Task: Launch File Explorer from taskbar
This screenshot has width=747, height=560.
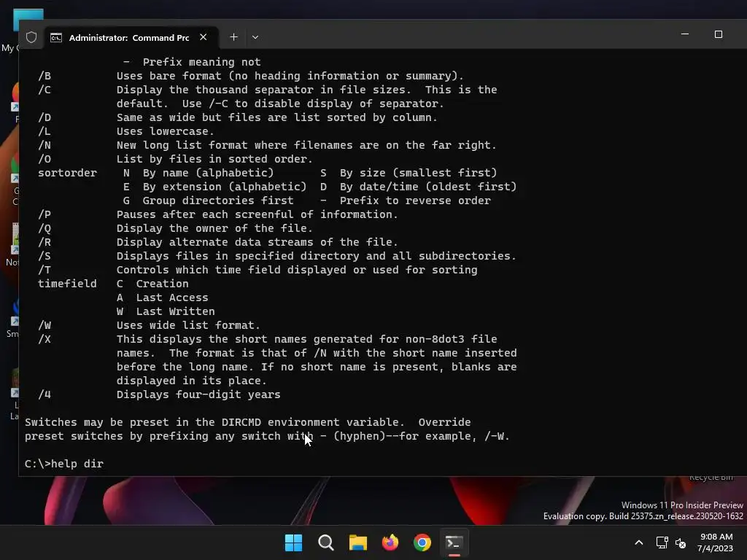Action: [357, 542]
